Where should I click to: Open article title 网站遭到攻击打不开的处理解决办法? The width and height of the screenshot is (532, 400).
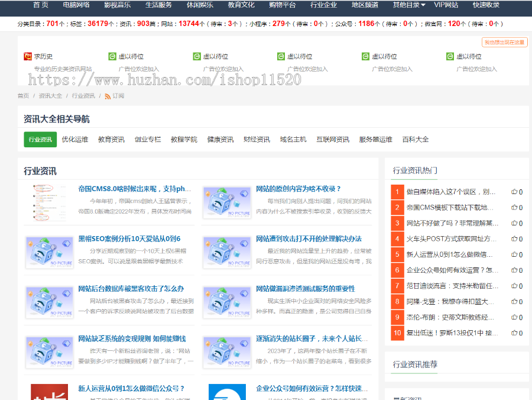[x=309, y=238]
